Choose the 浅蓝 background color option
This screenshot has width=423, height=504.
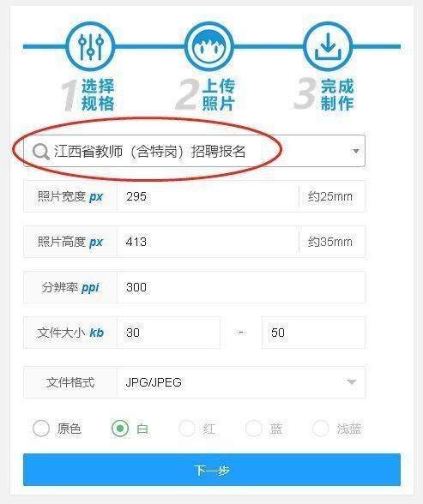(x=321, y=429)
